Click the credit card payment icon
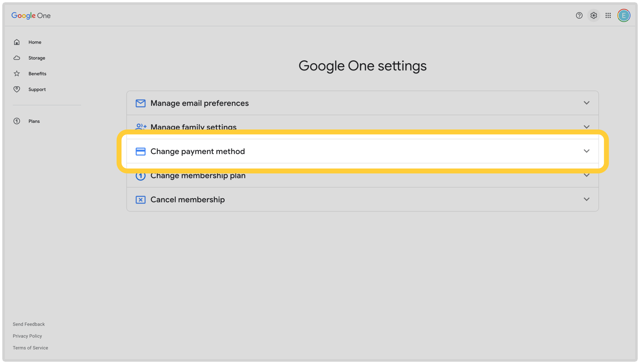640x364 pixels. tap(140, 152)
